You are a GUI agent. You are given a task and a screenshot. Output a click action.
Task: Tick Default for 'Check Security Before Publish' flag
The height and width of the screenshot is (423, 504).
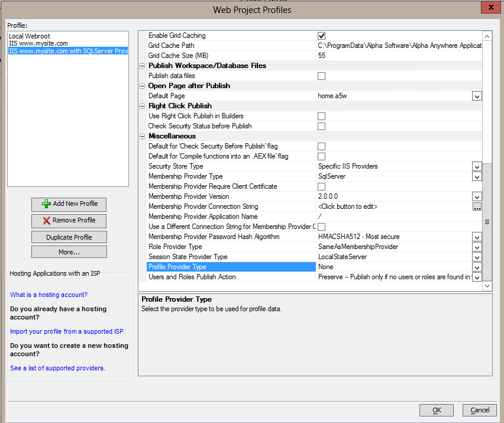(321, 146)
